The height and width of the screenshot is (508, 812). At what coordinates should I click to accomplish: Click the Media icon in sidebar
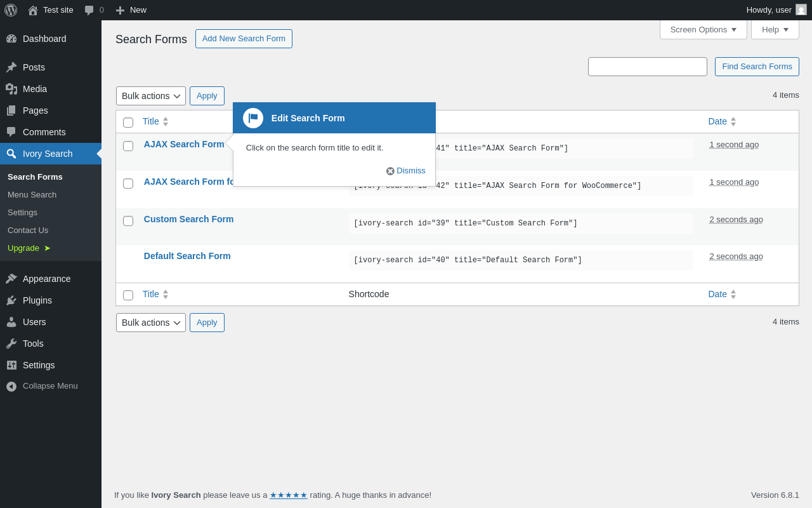(x=11, y=89)
